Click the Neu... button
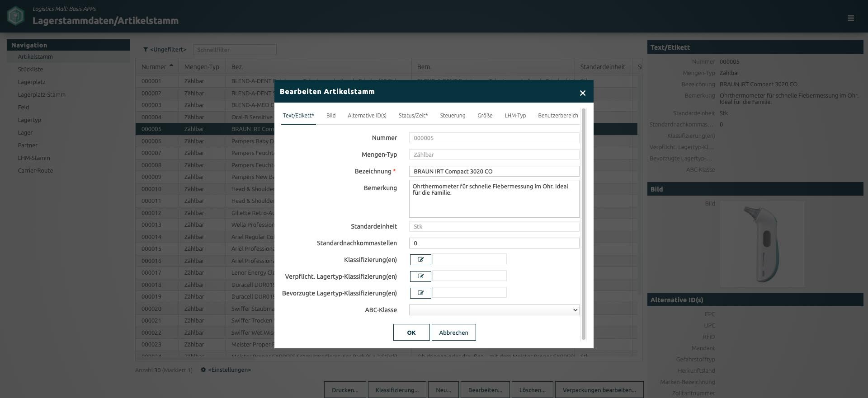This screenshot has width=868, height=398. click(443, 390)
